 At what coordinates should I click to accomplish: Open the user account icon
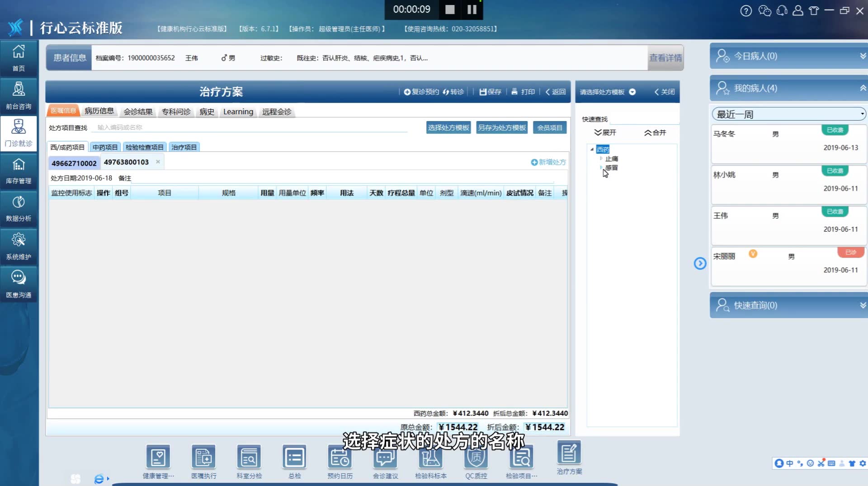pos(798,11)
